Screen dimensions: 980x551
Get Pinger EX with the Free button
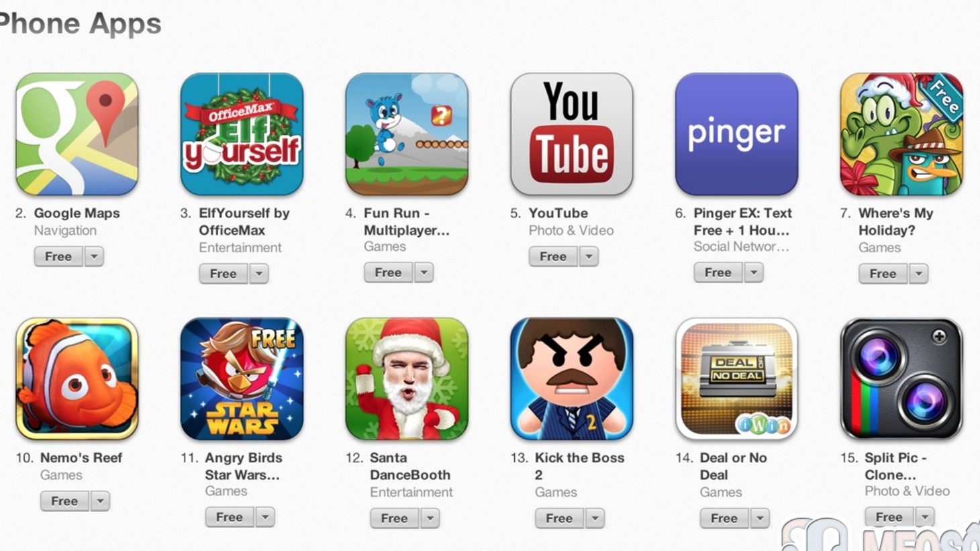pyautogui.click(x=718, y=272)
